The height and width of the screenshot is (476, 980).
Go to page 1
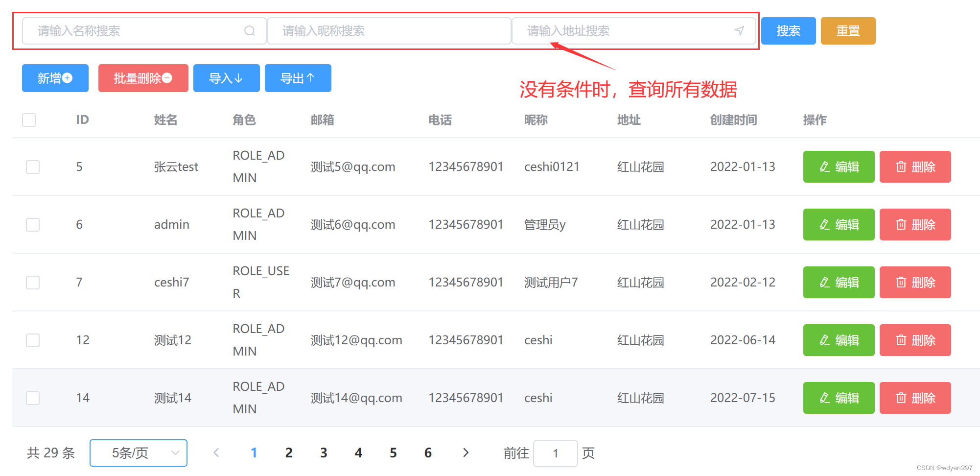point(254,453)
